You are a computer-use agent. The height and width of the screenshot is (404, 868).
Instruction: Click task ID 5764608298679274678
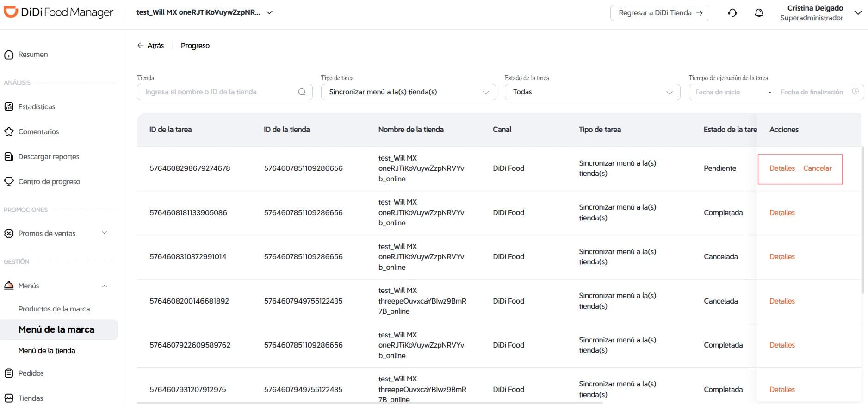(190, 168)
